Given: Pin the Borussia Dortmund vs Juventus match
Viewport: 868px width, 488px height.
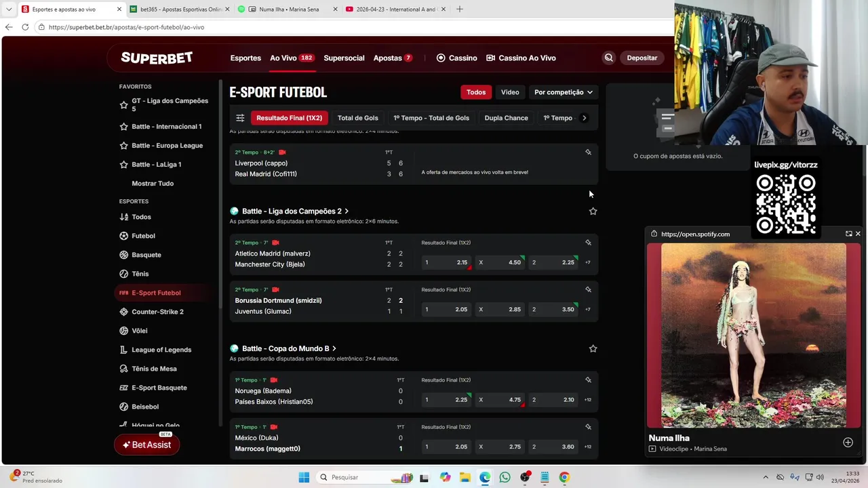Looking at the screenshot, I should coord(588,289).
